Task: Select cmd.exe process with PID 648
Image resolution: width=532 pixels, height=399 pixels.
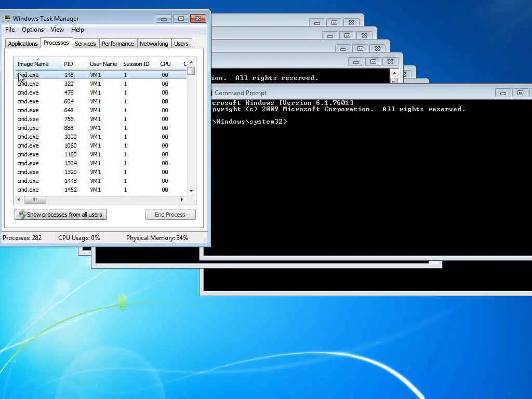Action: pyautogui.click(x=101, y=110)
